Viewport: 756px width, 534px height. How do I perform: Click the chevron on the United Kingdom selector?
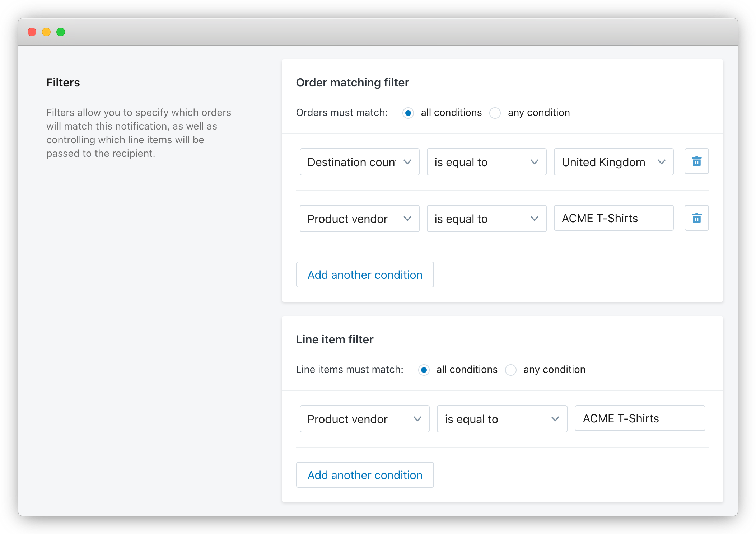tap(662, 162)
